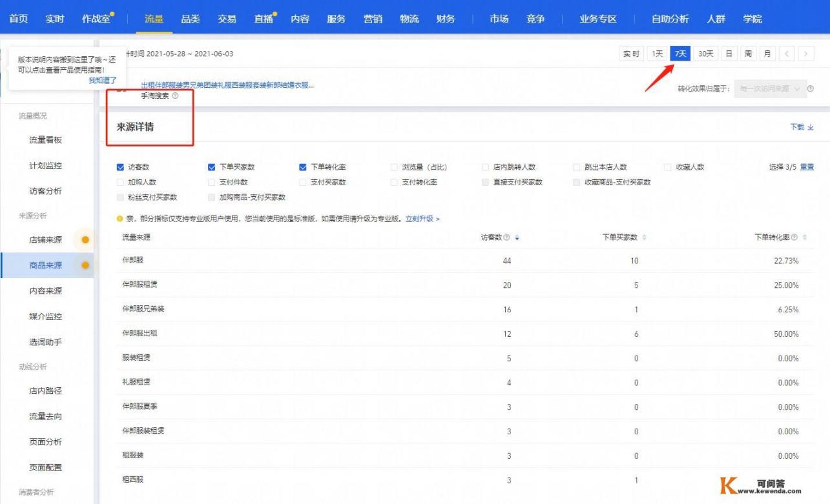Select the 周 granularity button
The height and width of the screenshot is (504, 830).
click(748, 54)
